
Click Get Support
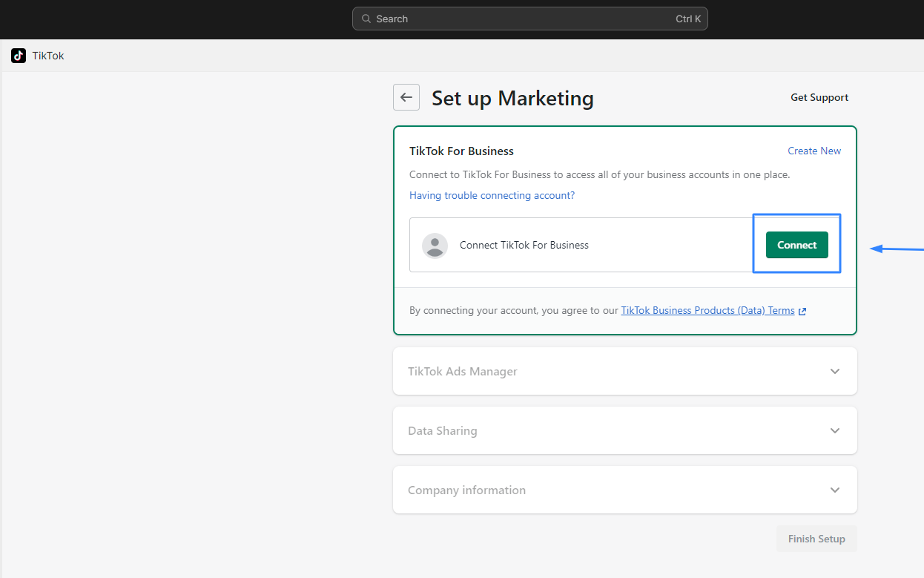pos(819,97)
